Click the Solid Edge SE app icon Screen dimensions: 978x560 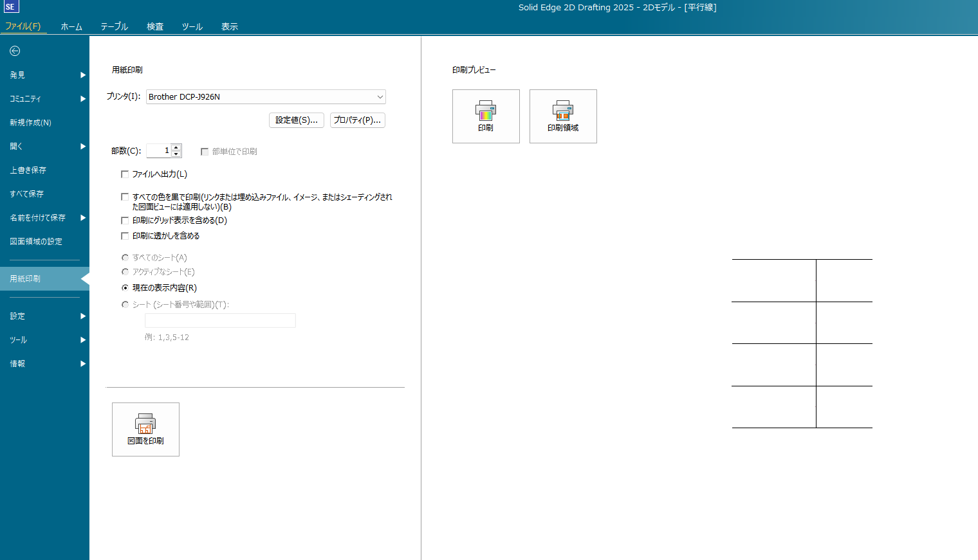click(11, 7)
